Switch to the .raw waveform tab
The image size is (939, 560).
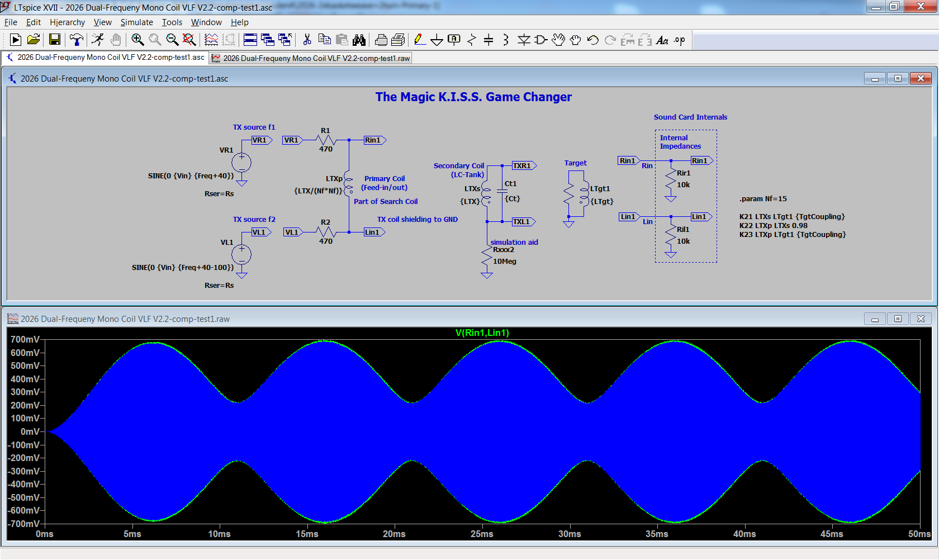[x=311, y=58]
